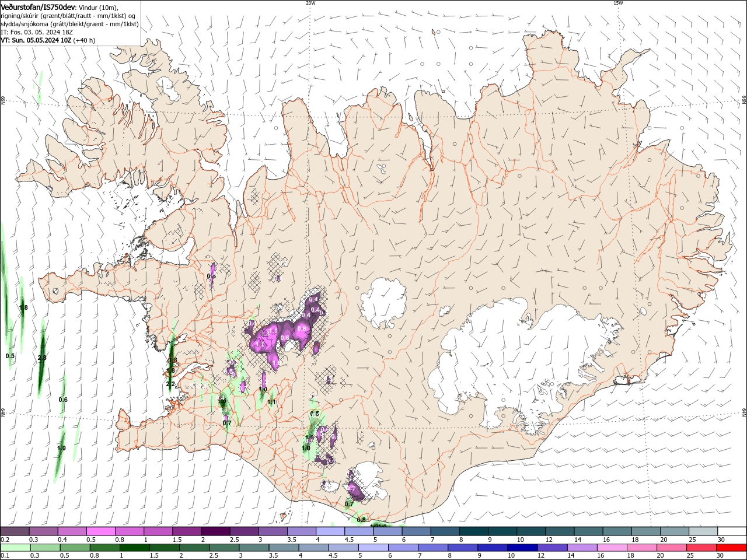Select the snow legend swatch between 0.5 and 0.8
This screenshot has height=560, width=747.
[100, 531]
